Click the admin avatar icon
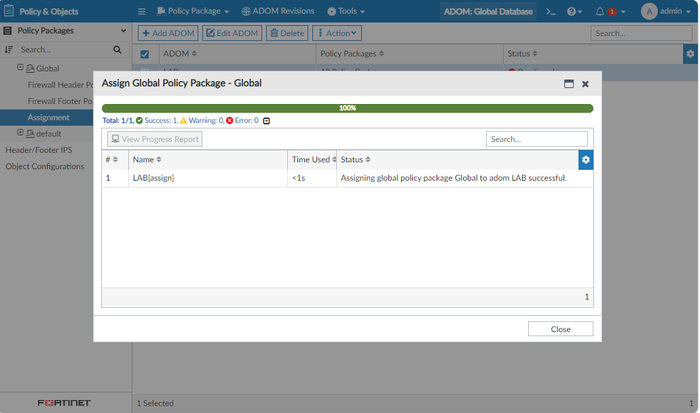The width and height of the screenshot is (700, 413). pos(649,11)
